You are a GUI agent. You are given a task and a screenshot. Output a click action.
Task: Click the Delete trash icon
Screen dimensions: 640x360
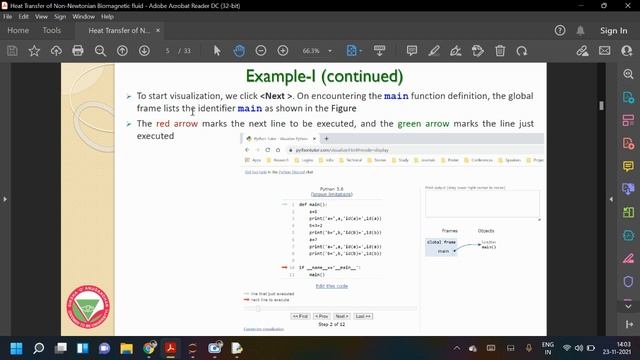(500, 51)
